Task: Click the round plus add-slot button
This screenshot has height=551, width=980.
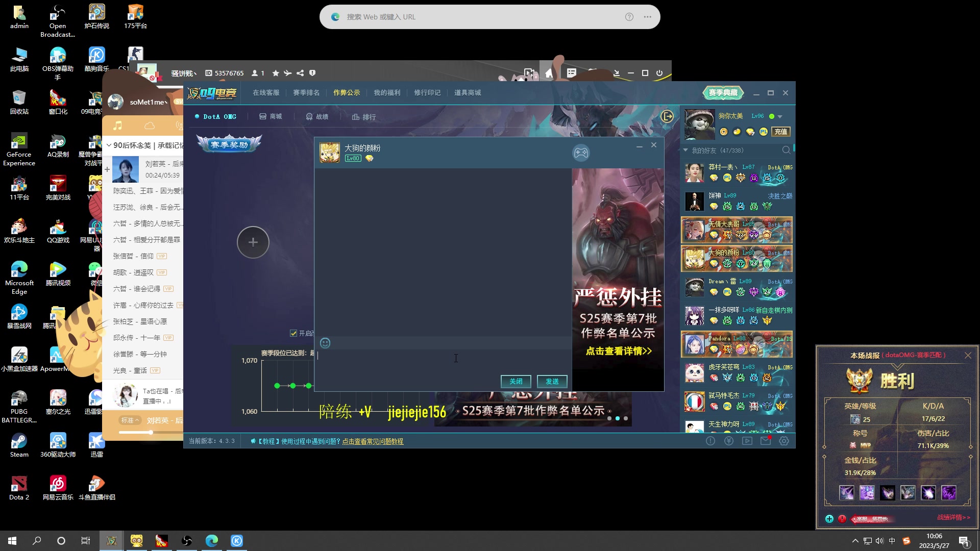Action: pyautogui.click(x=253, y=242)
